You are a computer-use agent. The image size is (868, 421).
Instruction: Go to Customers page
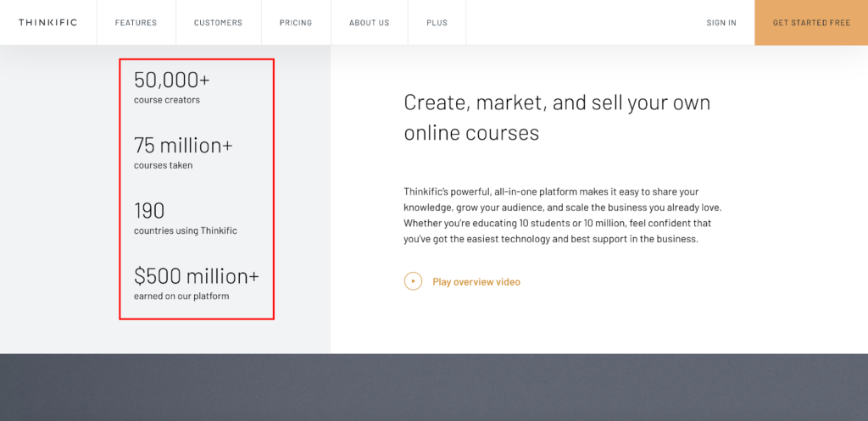tap(218, 23)
